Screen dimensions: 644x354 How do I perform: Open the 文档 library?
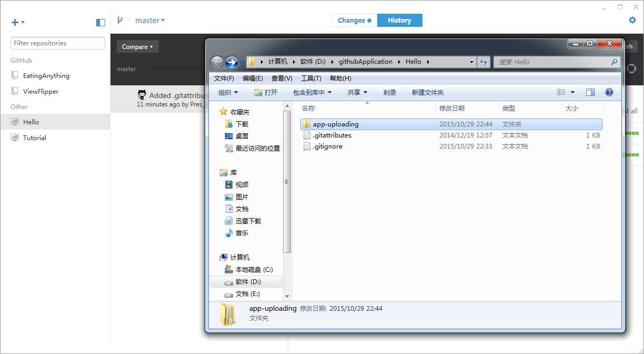(x=237, y=209)
